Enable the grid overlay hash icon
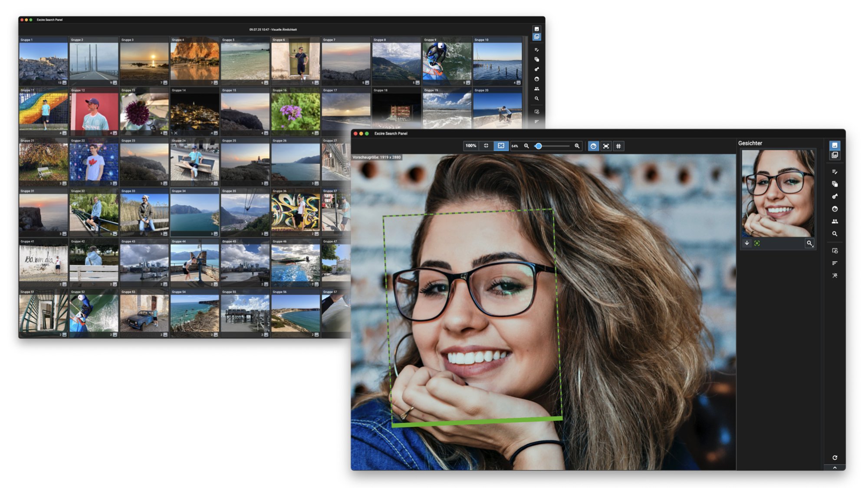Viewport: 868px width, 488px height. 618,146
